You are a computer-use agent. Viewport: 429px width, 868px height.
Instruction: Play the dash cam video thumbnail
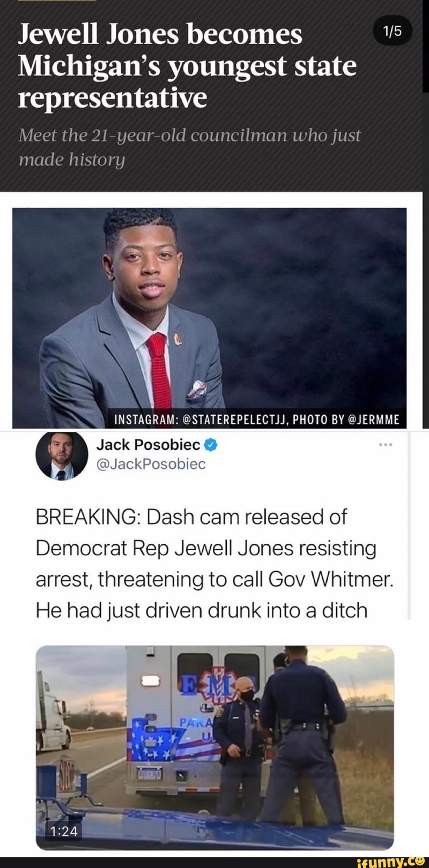coord(215,747)
